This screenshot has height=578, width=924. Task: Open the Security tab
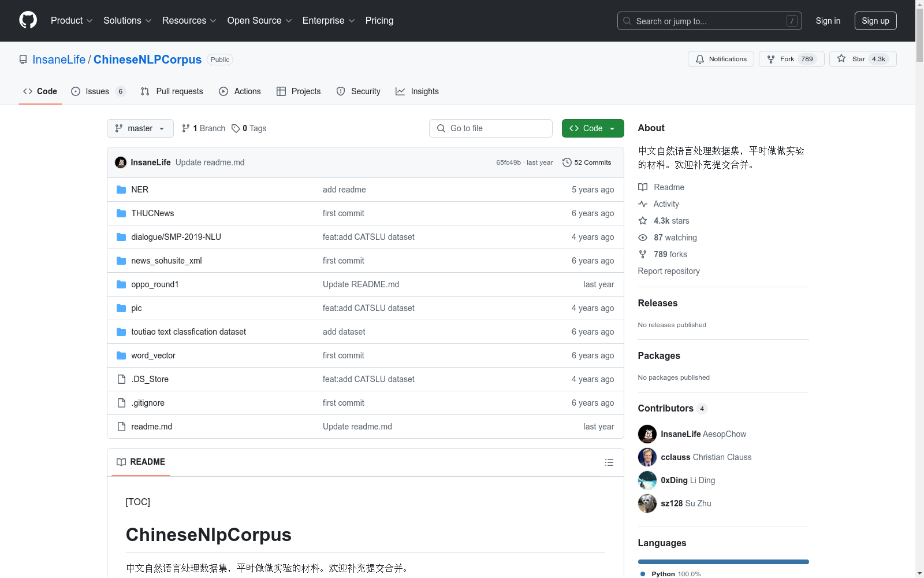[359, 91]
